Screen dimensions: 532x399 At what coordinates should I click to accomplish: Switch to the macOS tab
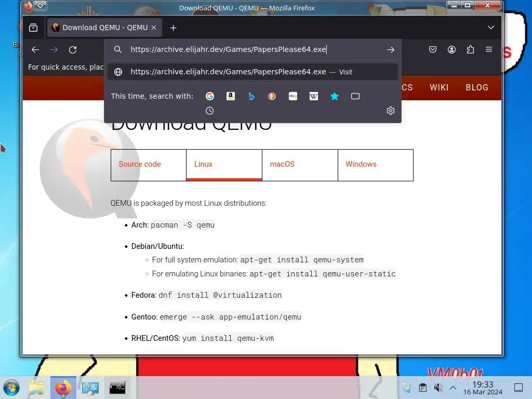300,165
